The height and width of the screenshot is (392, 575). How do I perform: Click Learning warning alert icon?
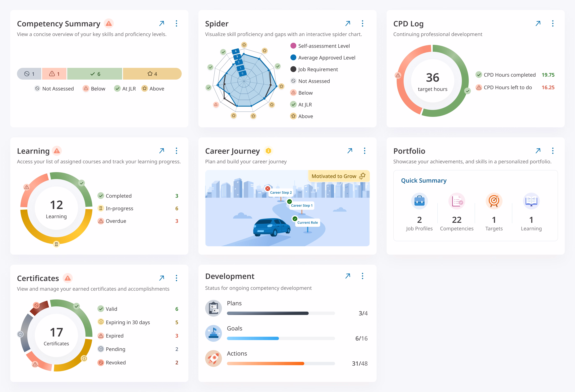click(x=57, y=151)
